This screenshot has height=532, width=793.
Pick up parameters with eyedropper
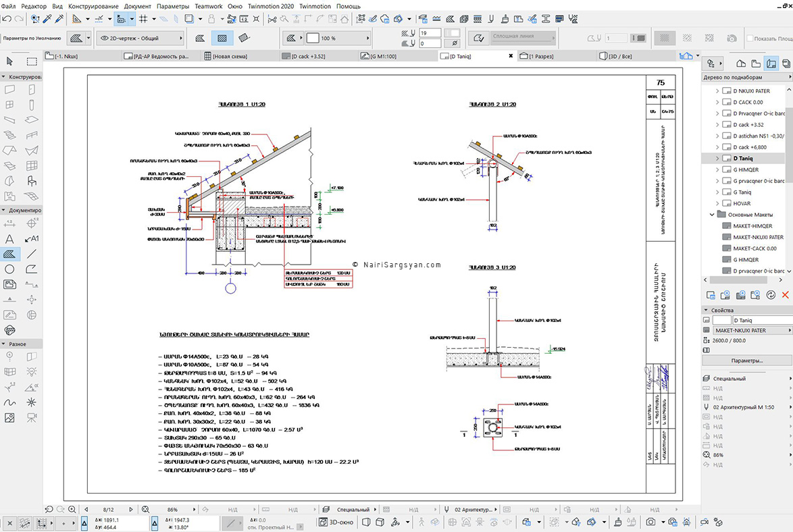pos(47,19)
